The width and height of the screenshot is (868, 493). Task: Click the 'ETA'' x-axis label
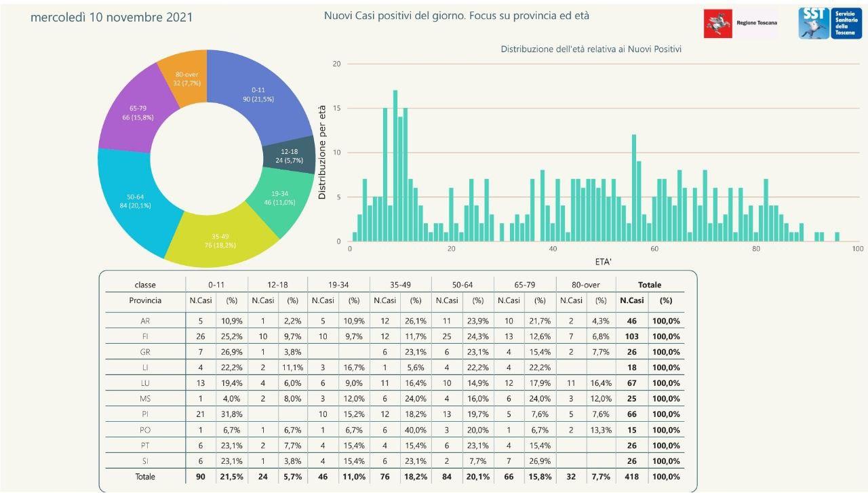pos(603,261)
